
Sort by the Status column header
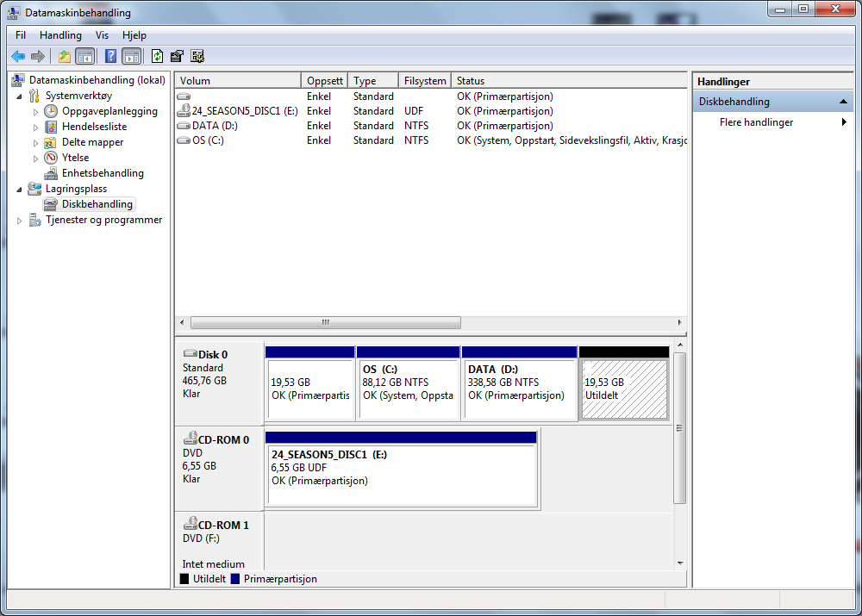coord(569,81)
